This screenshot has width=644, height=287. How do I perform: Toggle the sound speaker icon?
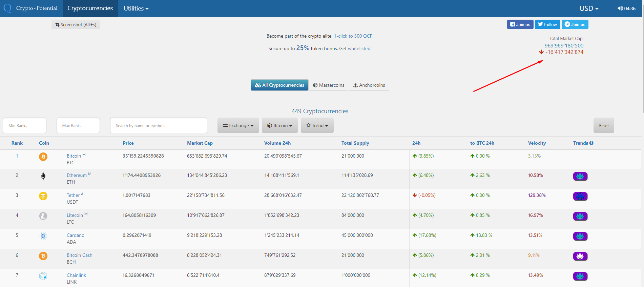[x=620, y=8]
